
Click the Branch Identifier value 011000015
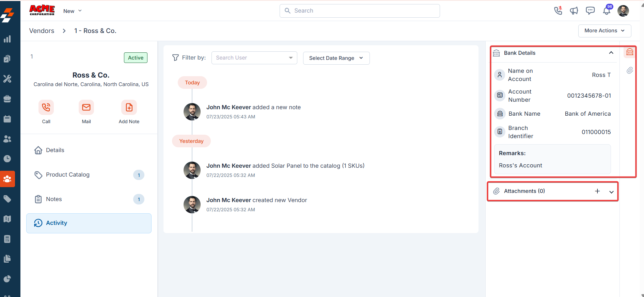pyautogui.click(x=596, y=132)
